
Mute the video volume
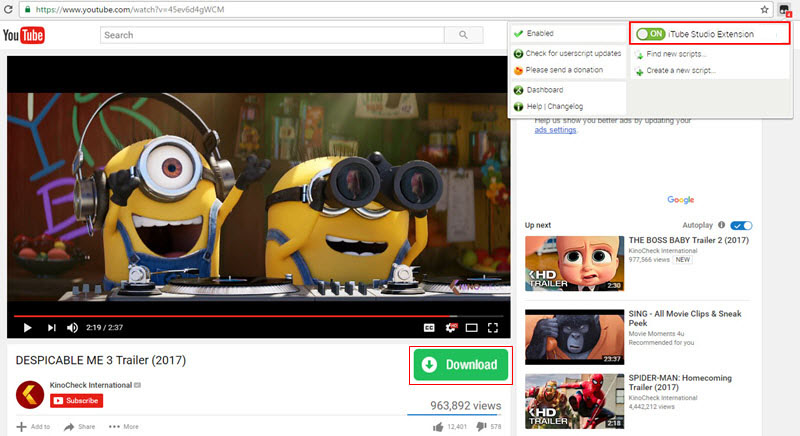(x=72, y=327)
